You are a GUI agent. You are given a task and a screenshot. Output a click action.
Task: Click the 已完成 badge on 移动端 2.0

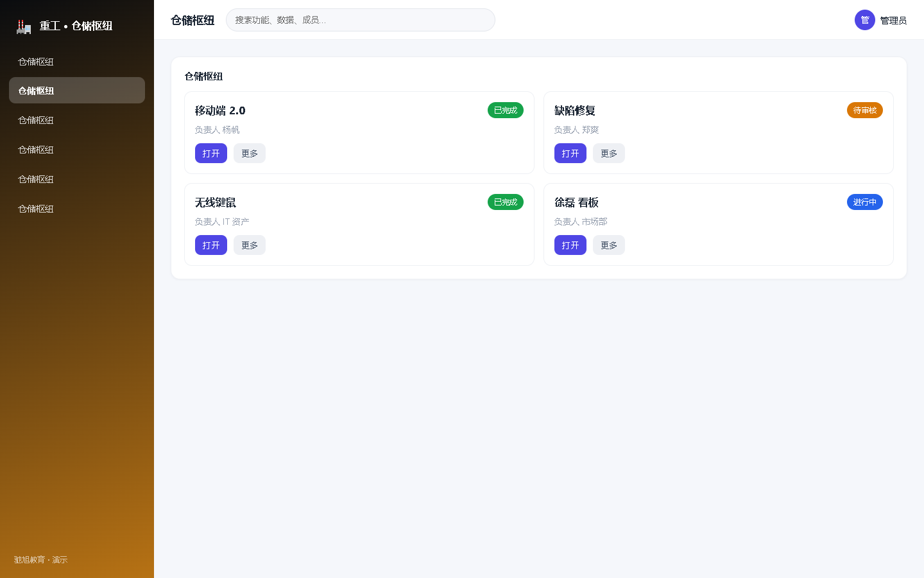pyautogui.click(x=506, y=110)
